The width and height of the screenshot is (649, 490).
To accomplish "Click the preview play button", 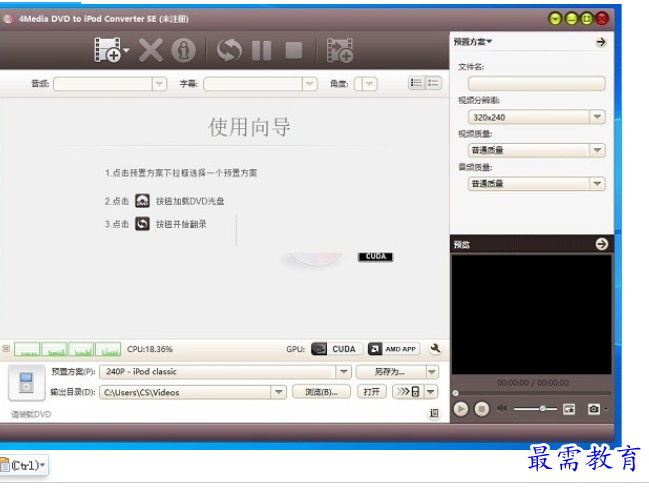I will 461,409.
